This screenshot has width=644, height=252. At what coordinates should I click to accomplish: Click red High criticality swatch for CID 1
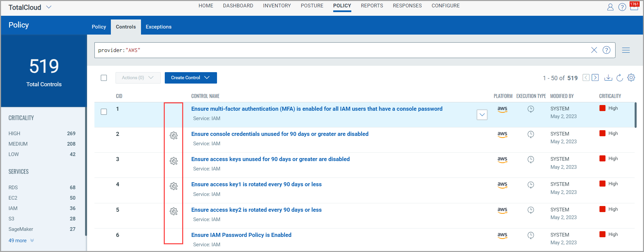coord(602,108)
